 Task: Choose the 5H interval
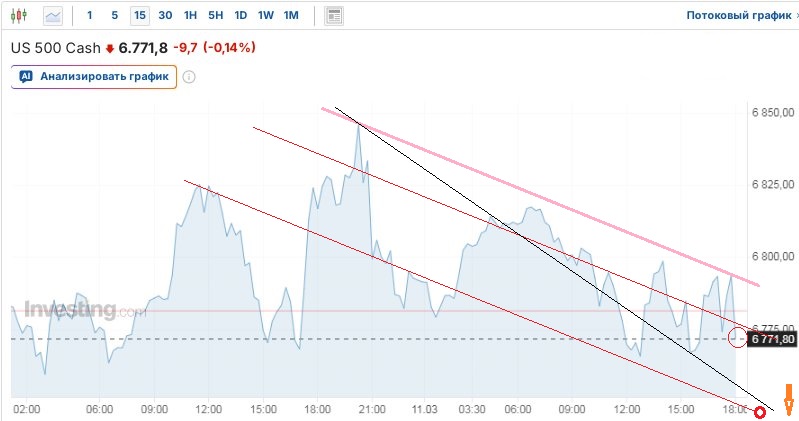(215, 16)
